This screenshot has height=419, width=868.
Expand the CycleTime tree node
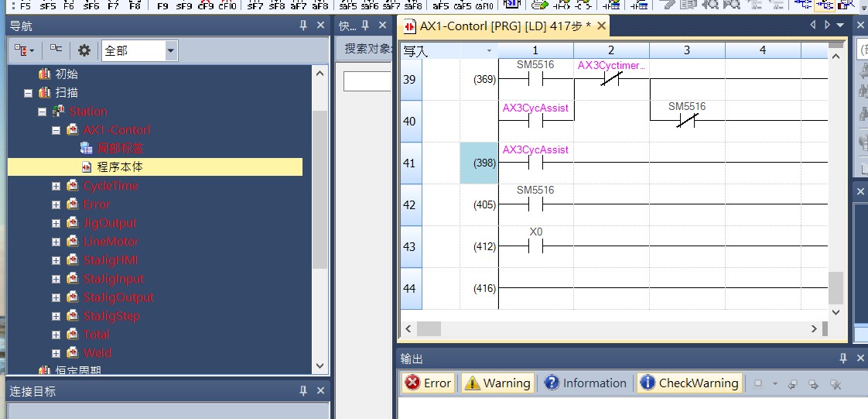click(x=56, y=186)
